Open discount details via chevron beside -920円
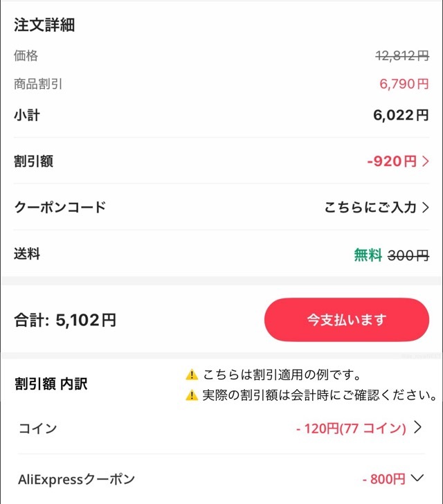 tap(426, 161)
